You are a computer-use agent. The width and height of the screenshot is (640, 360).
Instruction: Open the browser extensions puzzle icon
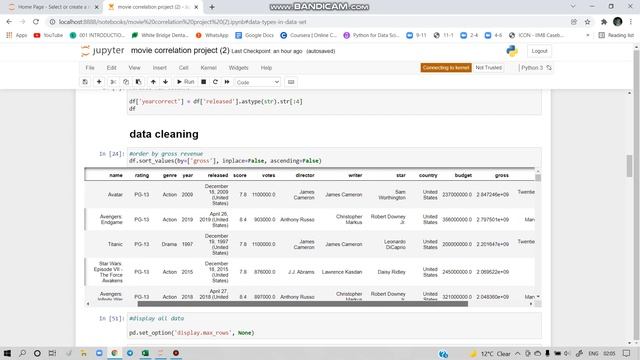604,22
